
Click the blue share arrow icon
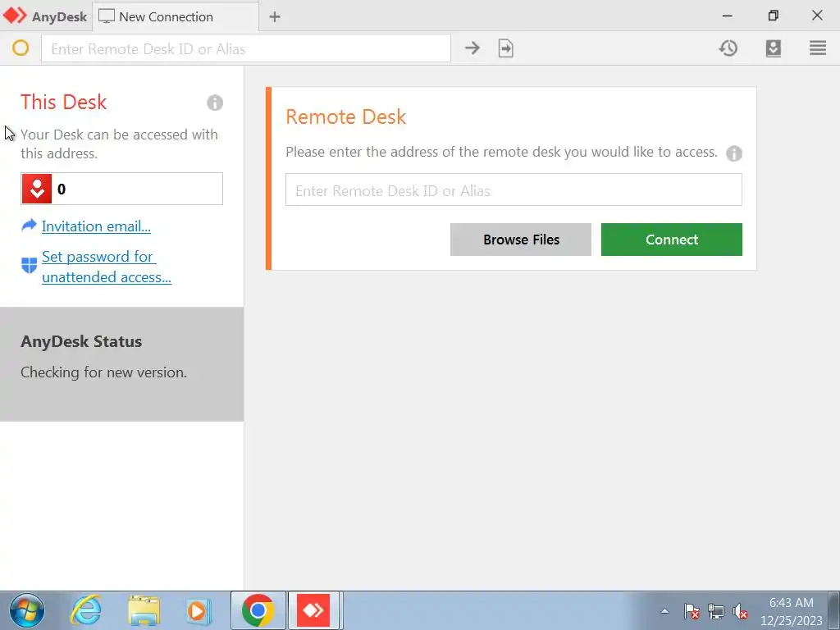pos(29,226)
